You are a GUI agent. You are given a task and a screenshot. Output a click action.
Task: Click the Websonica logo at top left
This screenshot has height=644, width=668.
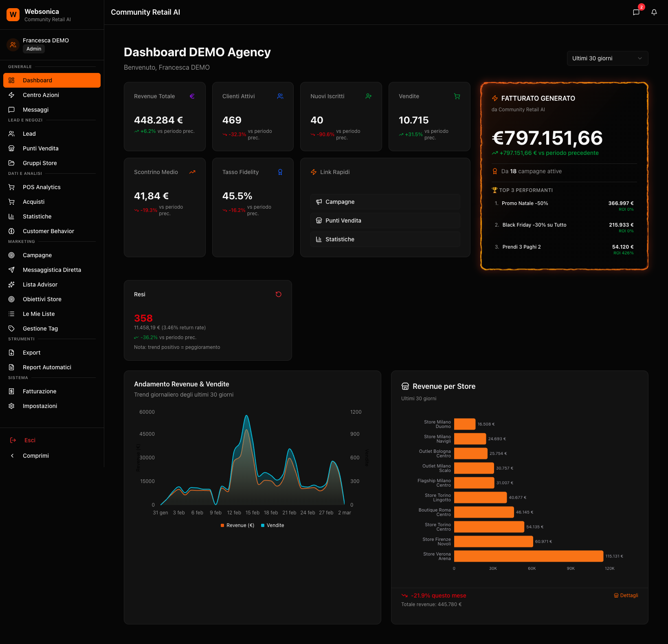[x=13, y=14]
